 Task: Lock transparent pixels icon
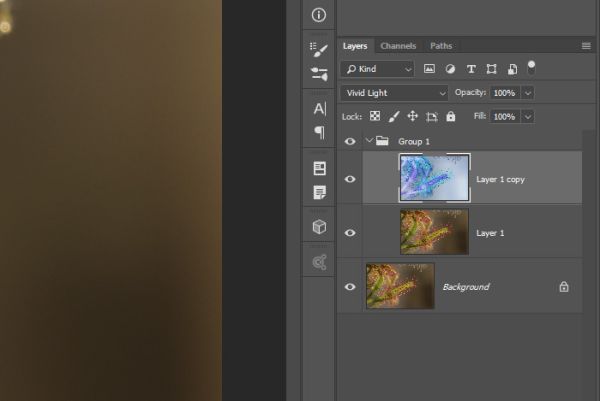tap(375, 116)
